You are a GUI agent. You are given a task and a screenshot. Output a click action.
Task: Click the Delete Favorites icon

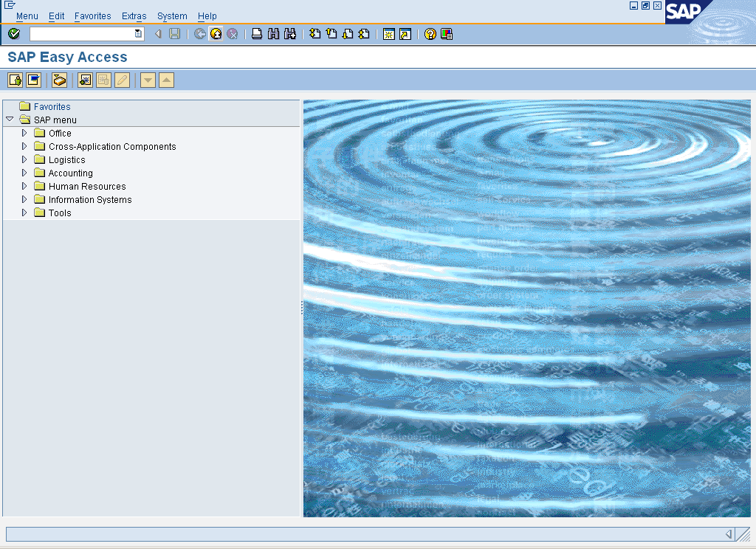click(103, 80)
